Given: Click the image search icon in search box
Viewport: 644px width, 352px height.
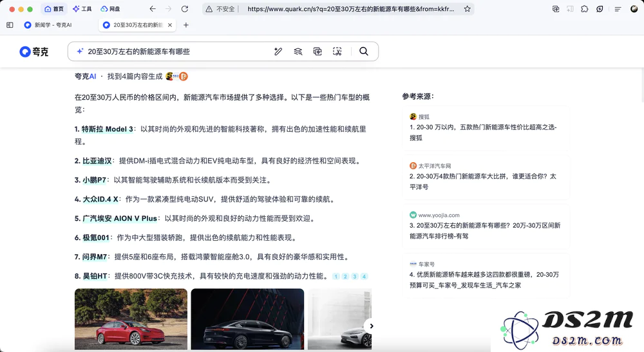Looking at the screenshot, I should coord(317,51).
